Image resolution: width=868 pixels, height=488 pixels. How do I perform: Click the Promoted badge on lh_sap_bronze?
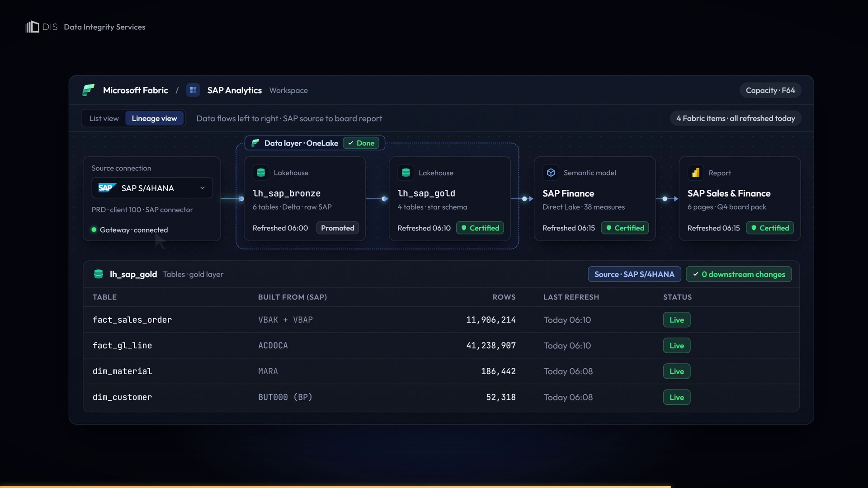coord(338,228)
